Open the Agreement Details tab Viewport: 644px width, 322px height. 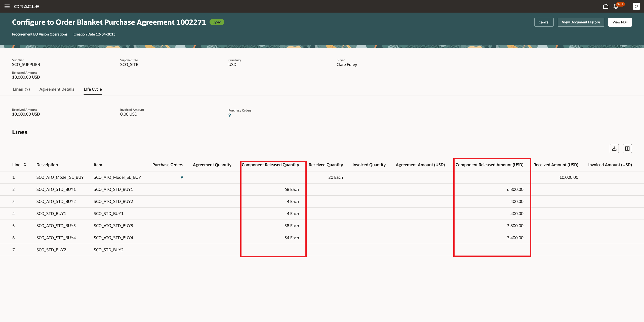click(x=57, y=89)
